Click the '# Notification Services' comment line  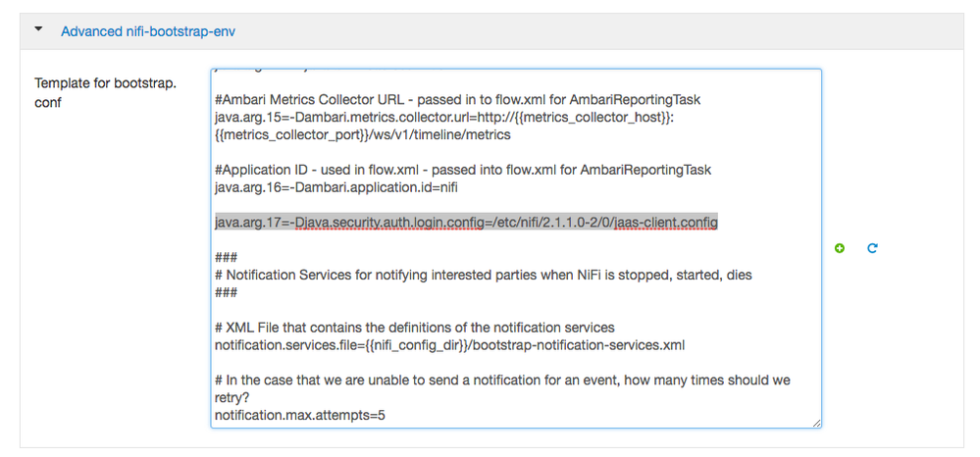(483, 275)
